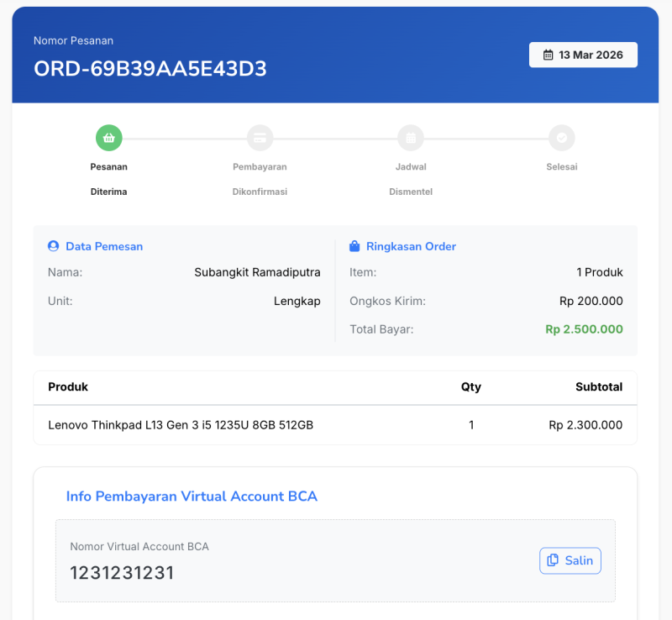Click the green basket Pesanan Diterima icon
Screen dimensions: 672x620
click(108, 138)
